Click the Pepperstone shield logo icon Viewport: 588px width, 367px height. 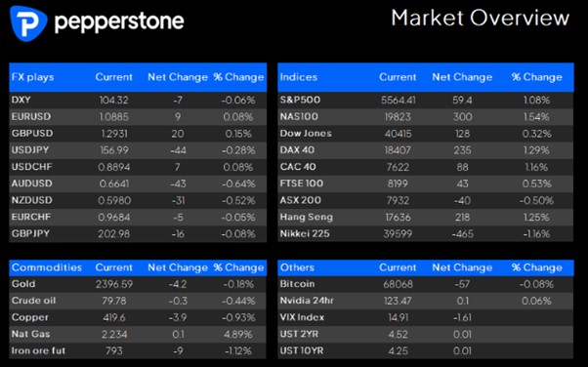pos(28,22)
